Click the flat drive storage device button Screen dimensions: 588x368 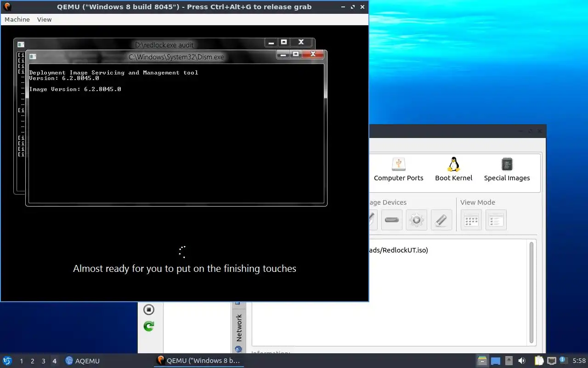point(392,220)
